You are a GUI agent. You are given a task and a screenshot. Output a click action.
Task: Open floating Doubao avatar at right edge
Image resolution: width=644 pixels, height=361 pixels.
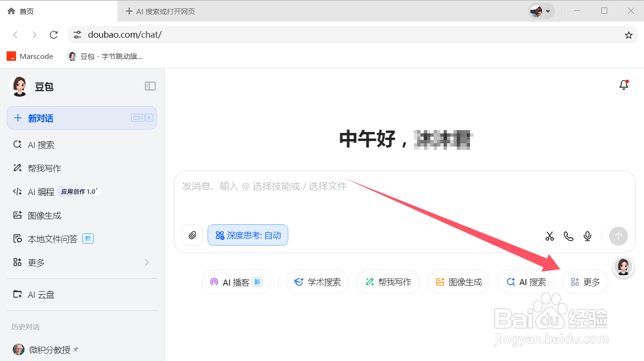pyautogui.click(x=623, y=267)
